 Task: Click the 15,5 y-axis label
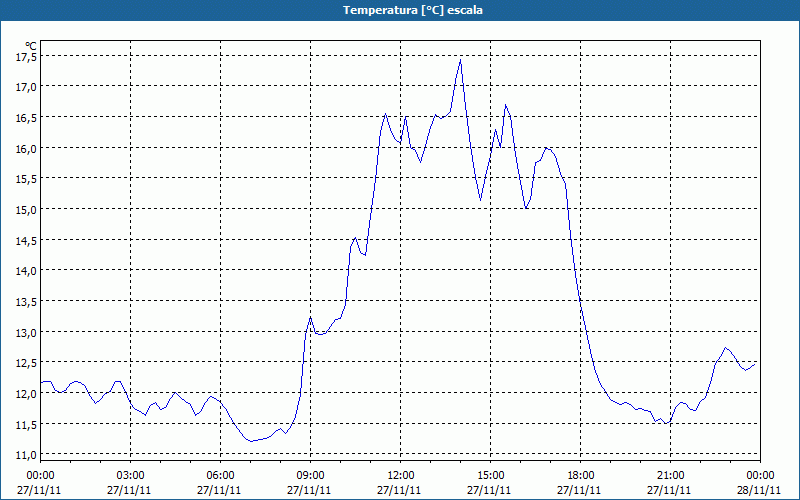(x=27, y=179)
